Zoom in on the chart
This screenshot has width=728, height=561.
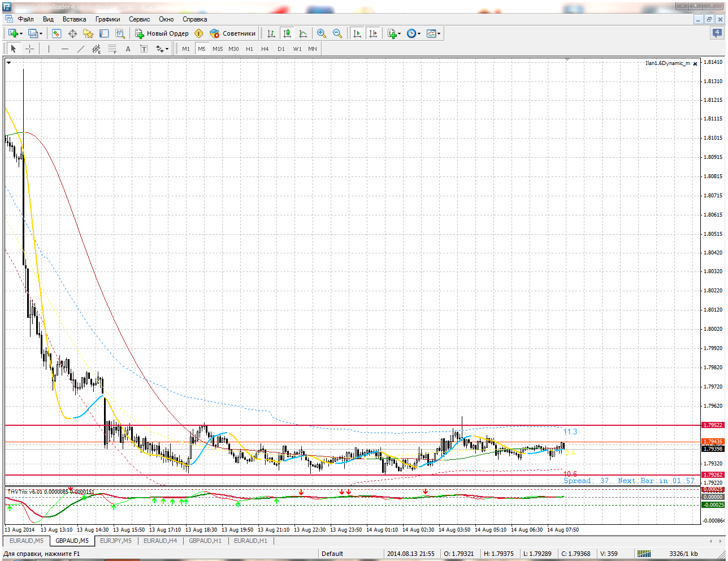(322, 33)
